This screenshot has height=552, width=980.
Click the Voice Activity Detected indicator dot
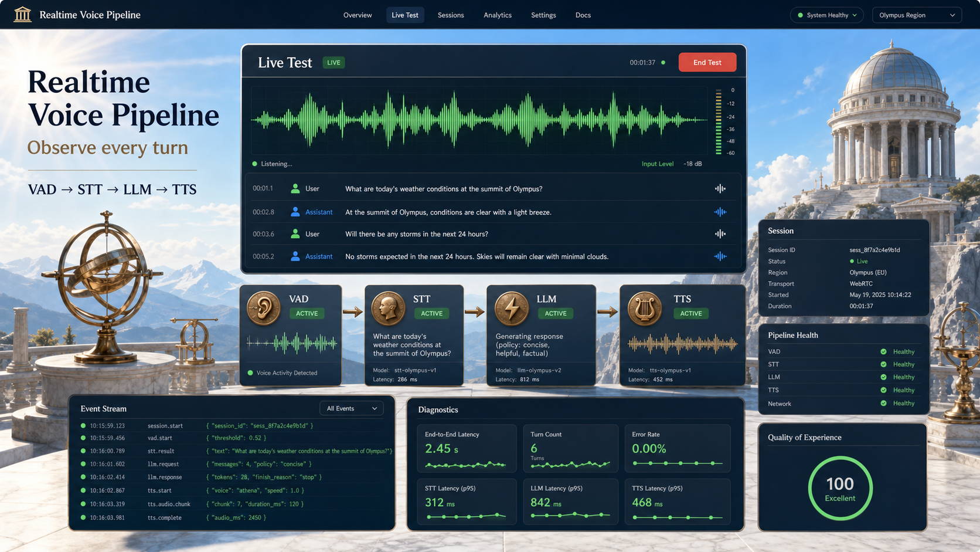pyautogui.click(x=250, y=373)
